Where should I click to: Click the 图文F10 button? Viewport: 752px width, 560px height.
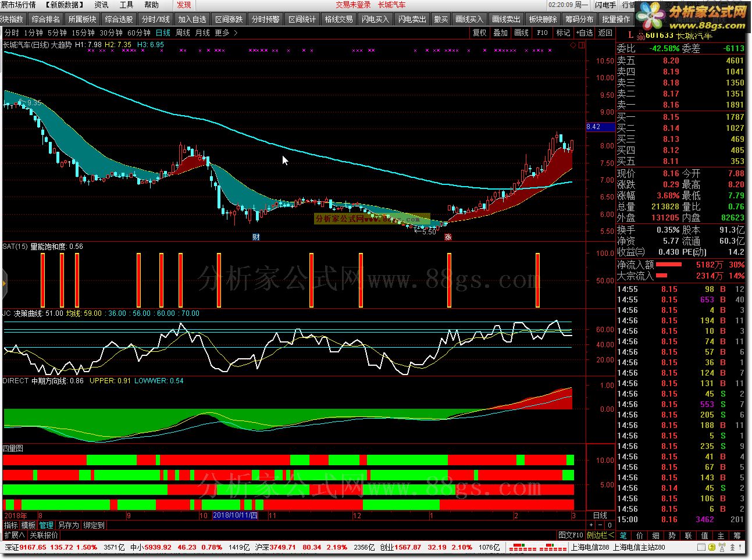coord(571,536)
